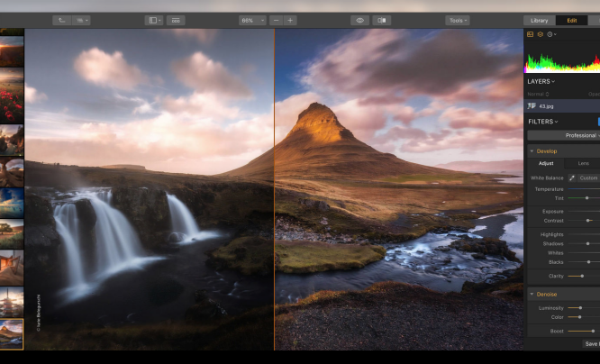The height and width of the screenshot is (364, 600).
Task: Open the 66% zoom level dropdown
Action: point(252,21)
